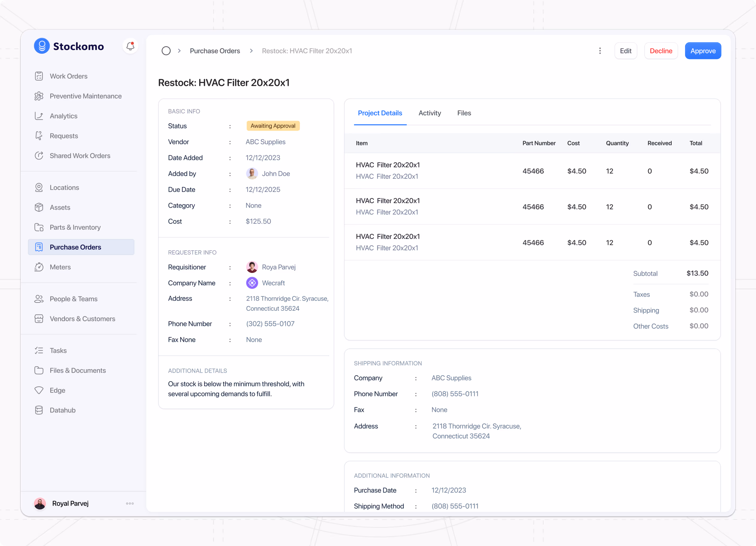Open Royal Parvej user options ellipsis
The width and height of the screenshot is (756, 546).
point(130,503)
